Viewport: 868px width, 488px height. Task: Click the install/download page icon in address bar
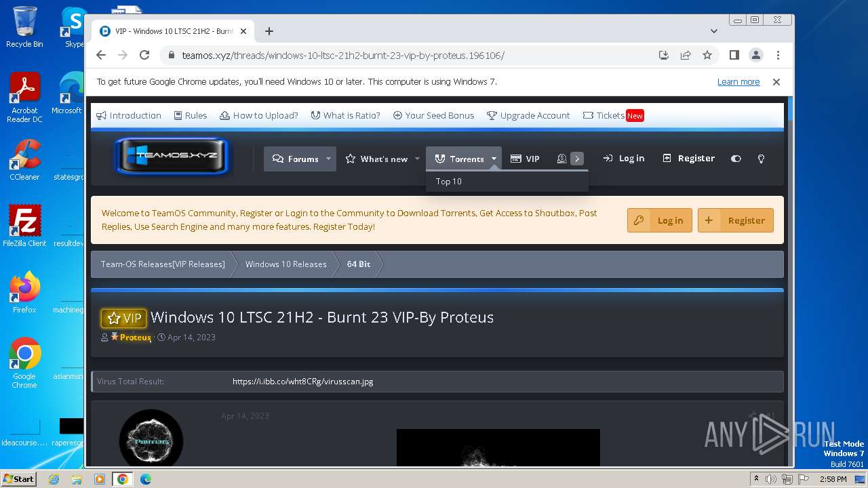click(664, 55)
